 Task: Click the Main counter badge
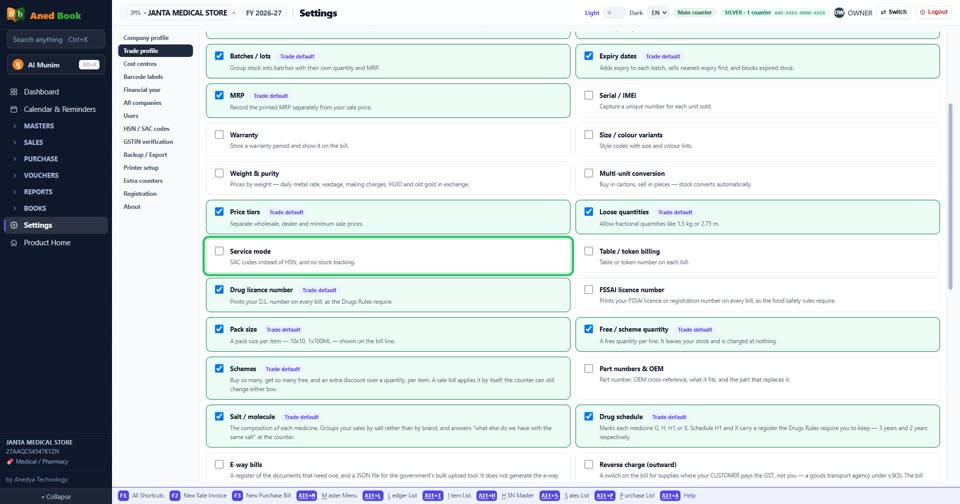(694, 12)
